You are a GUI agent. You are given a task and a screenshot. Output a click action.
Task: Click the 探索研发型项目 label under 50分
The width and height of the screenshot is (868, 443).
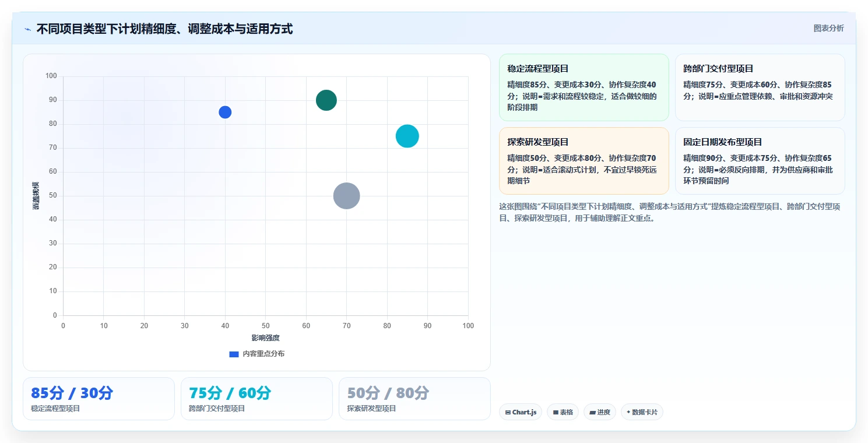(x=371, y=409)
